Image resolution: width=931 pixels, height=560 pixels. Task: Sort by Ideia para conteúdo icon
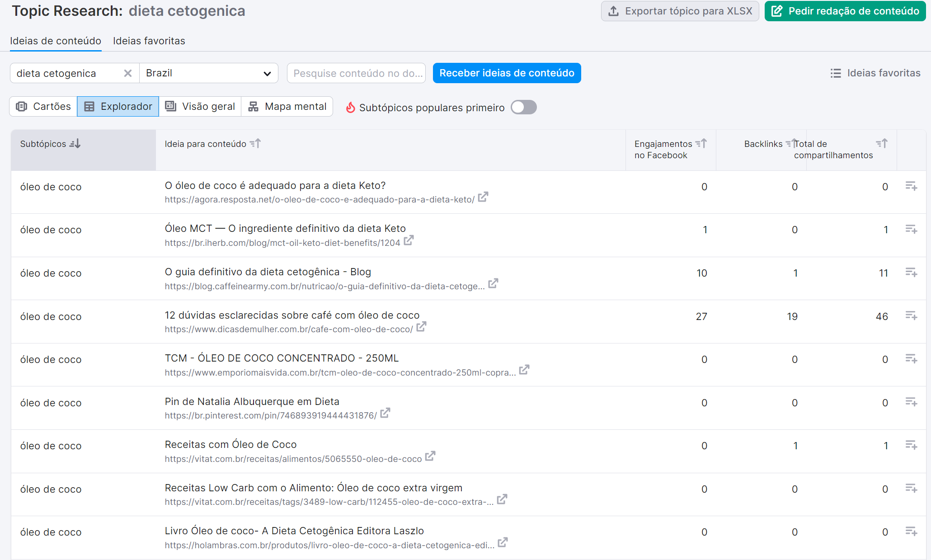[x=255, y=144]
